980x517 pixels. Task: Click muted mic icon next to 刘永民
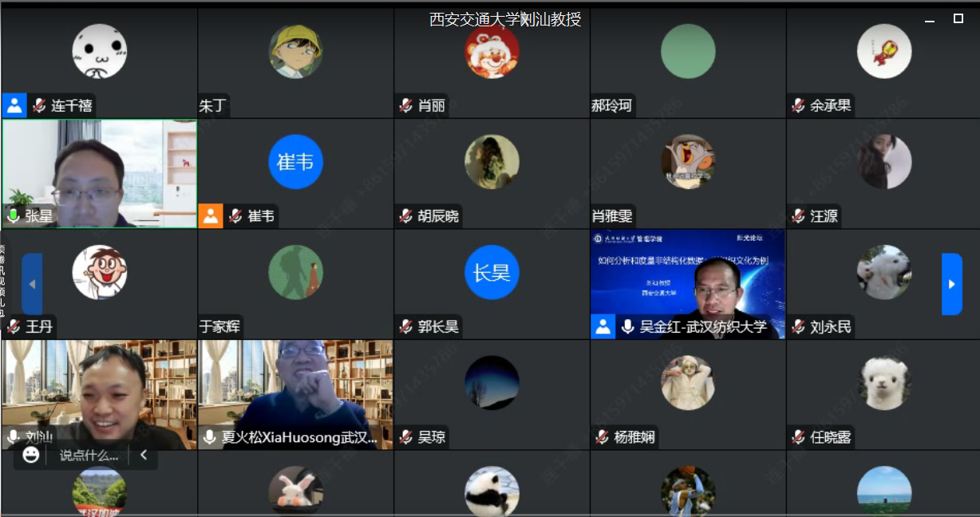pyautogui.click(x=798, y=326)
